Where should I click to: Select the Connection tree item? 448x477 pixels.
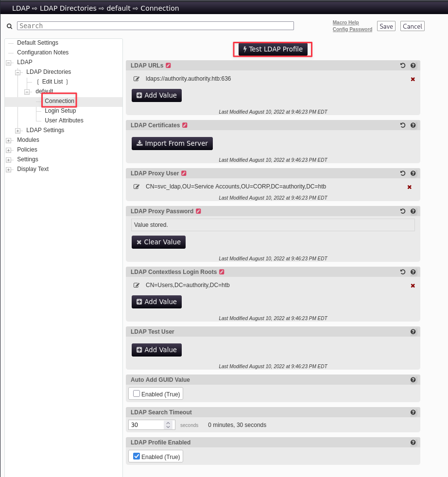(x=59, y=101)
